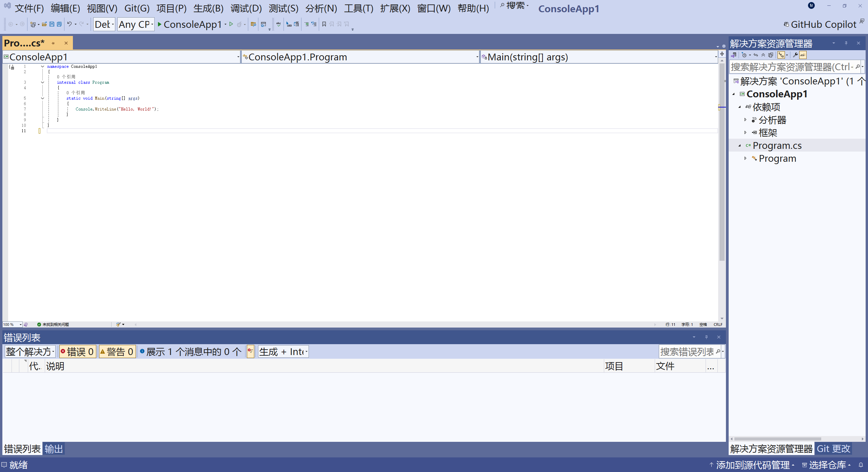
Task: Toggle the messages filter in error list
Action: (x=191, y=352)
